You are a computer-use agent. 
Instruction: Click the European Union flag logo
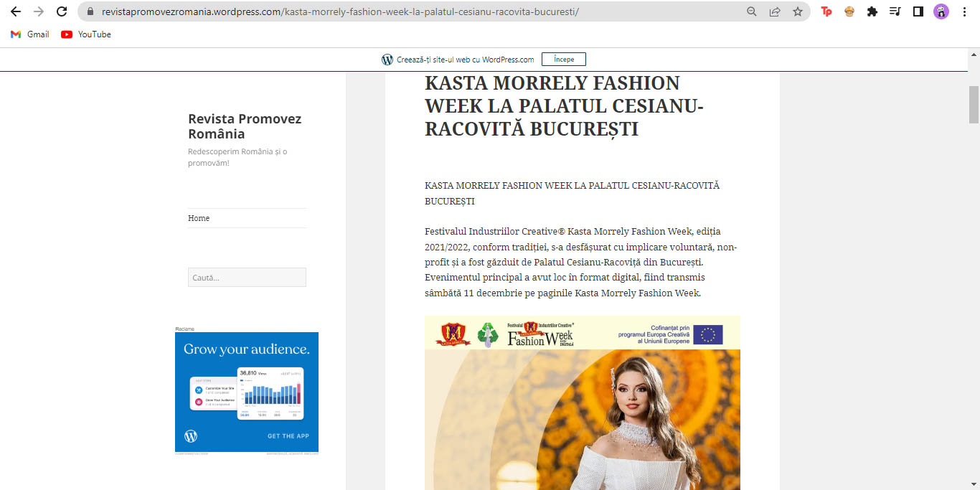click(x=708, y=334)
